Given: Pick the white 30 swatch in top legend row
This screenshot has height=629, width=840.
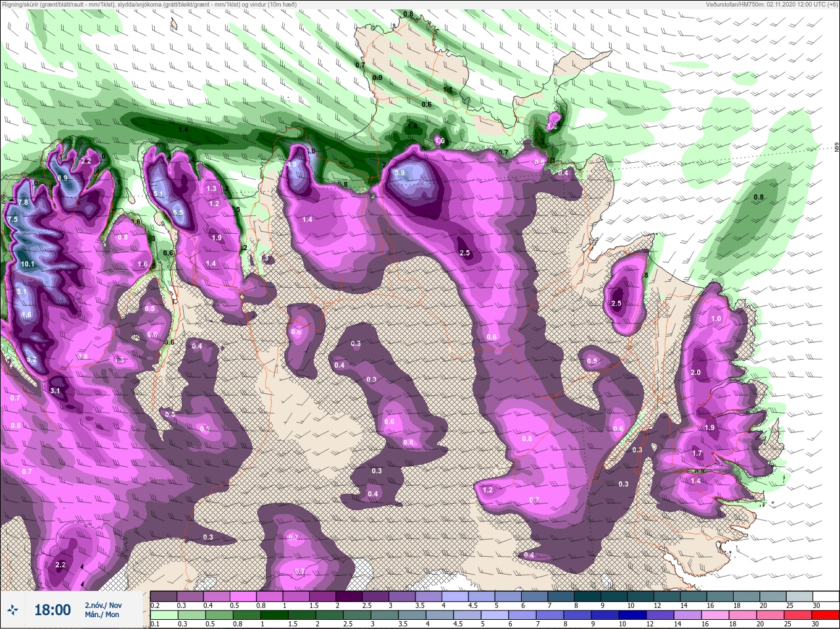Looking at the screenshot, I should pyautogui.click(x=826, y=596).
